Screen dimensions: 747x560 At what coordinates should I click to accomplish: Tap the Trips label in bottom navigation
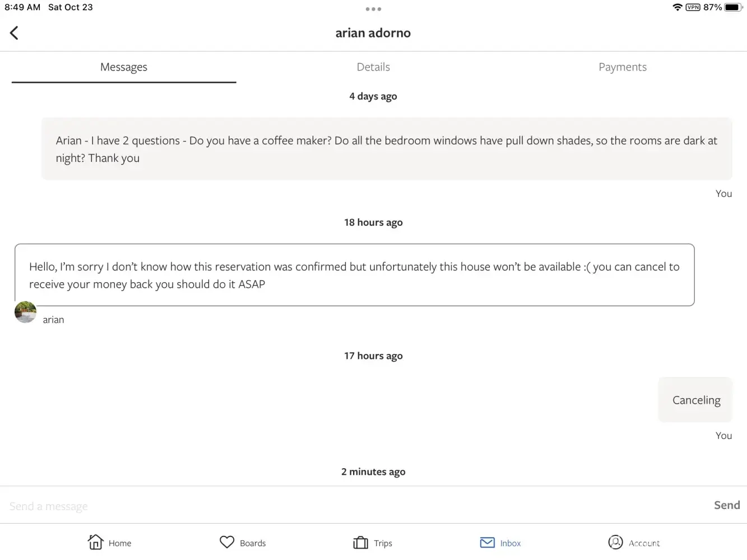[x=383, y=543]
